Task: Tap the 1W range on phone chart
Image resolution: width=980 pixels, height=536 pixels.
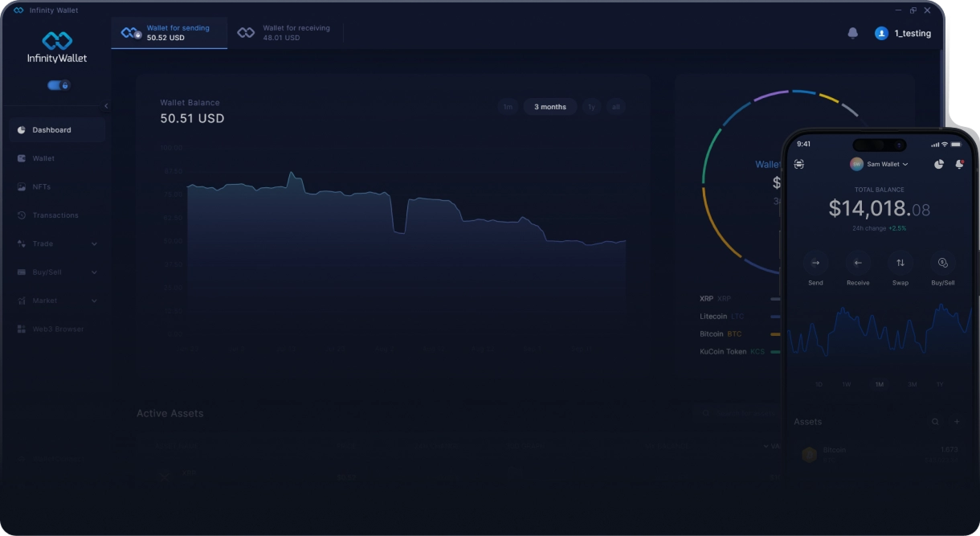Action: click(x=847, y=385)
